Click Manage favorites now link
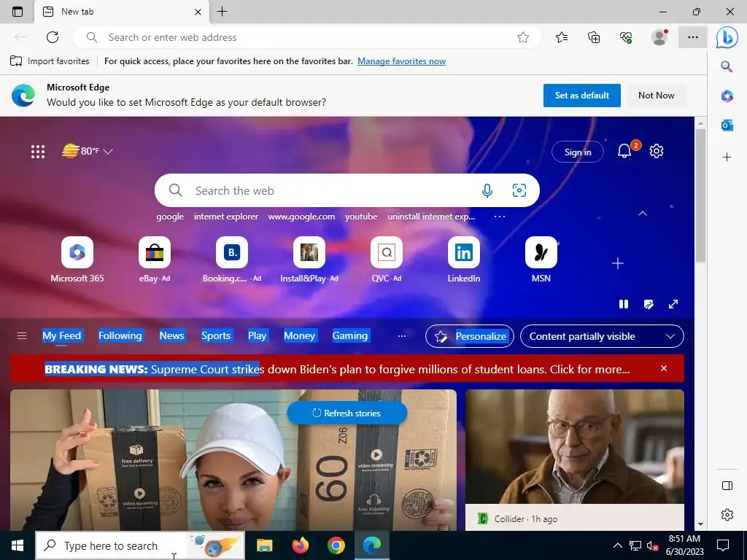Screen dimensions: 747x560 [x=402, y=61]
